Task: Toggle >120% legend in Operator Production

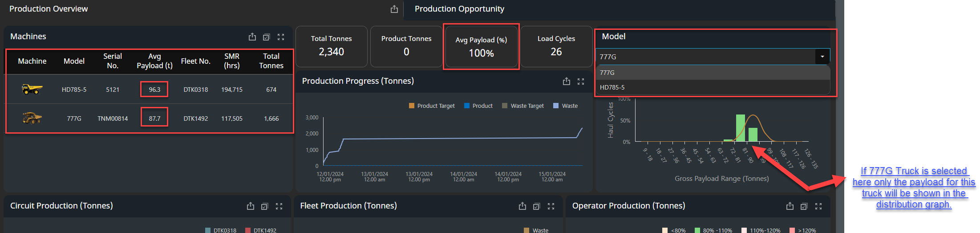Action: click(803, 230)
